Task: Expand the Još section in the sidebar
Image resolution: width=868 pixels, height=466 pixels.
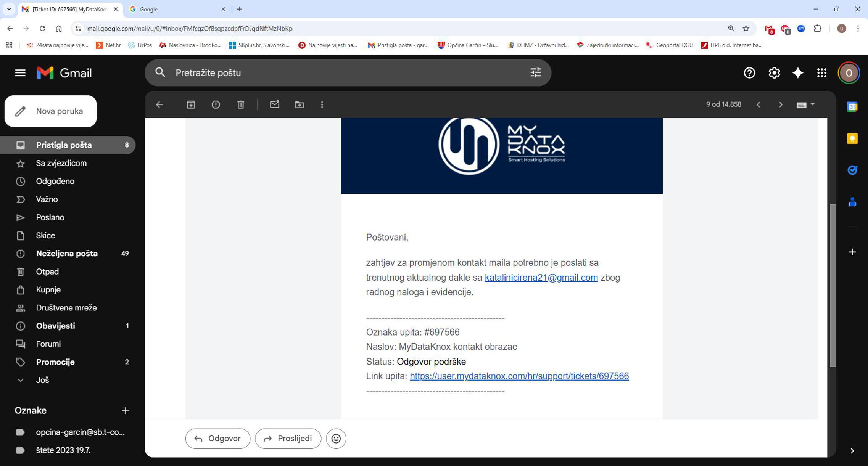Action: (42, 380)
